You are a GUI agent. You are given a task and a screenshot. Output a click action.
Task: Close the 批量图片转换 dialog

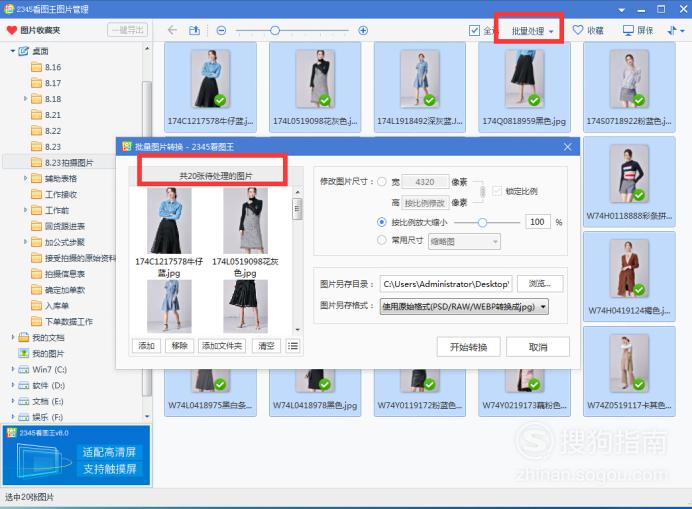tap(568, 147)
